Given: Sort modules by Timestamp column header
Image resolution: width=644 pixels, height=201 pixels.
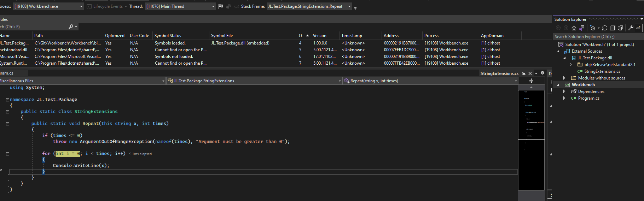Looking at the screenshot, I should tap(361, 36).
